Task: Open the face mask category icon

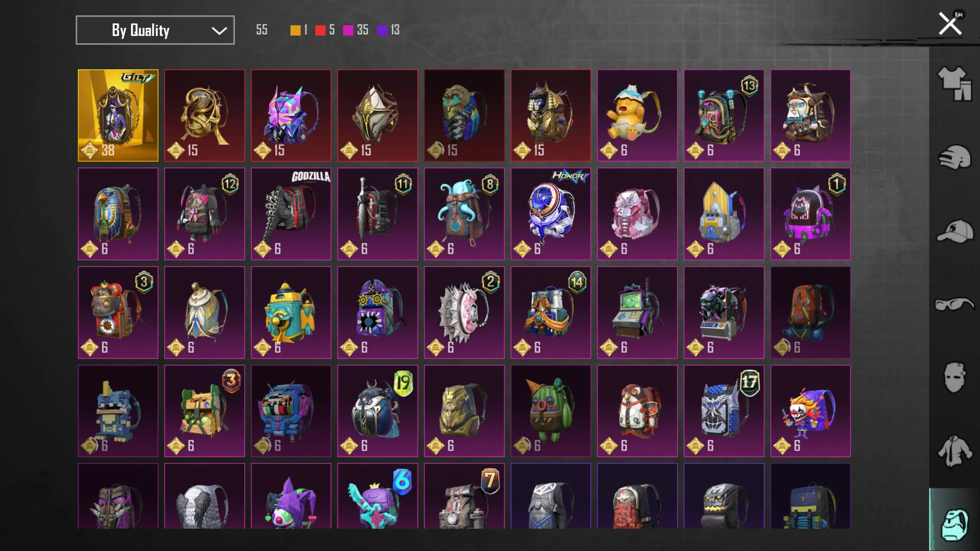Action: point(954,377)
